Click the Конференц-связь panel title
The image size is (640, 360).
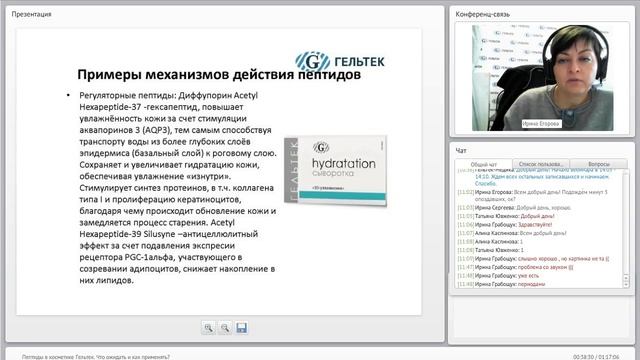482,14
